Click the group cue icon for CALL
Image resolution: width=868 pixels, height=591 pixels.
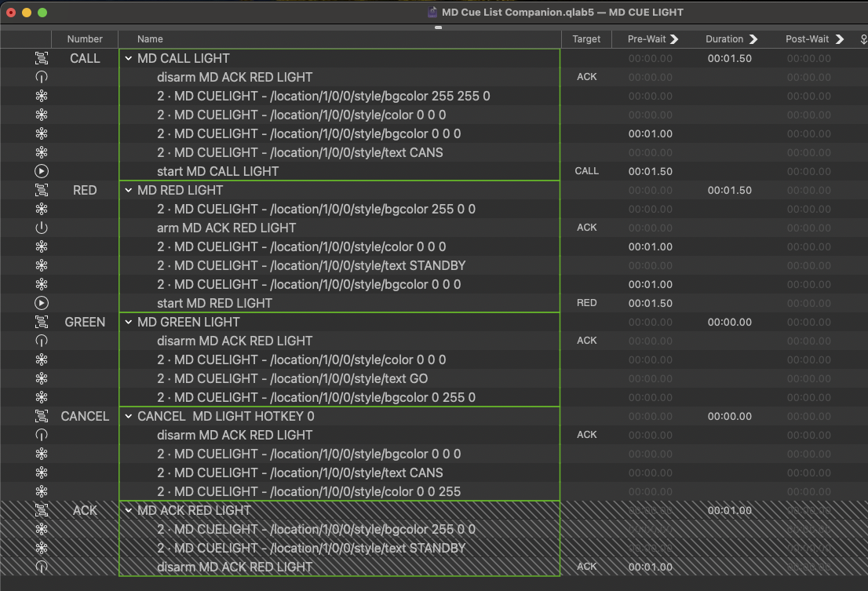[42, 58]
